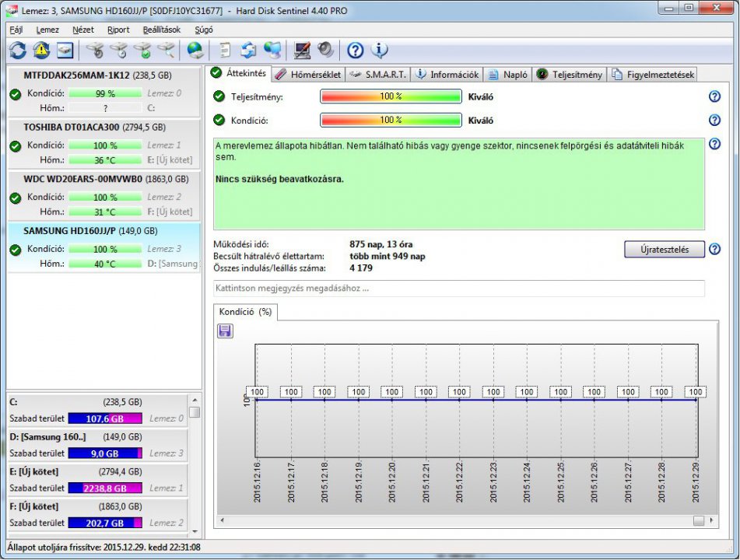Click help icon next to Teljesítmény bar
The height and width of the screenshot is (560, 740).
tap(714, 96)
